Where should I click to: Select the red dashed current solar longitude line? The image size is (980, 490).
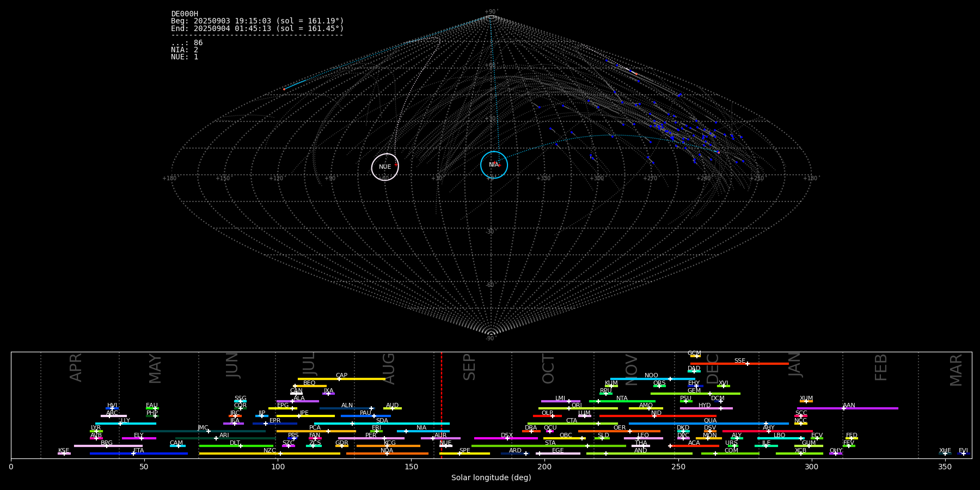point(441,405)
